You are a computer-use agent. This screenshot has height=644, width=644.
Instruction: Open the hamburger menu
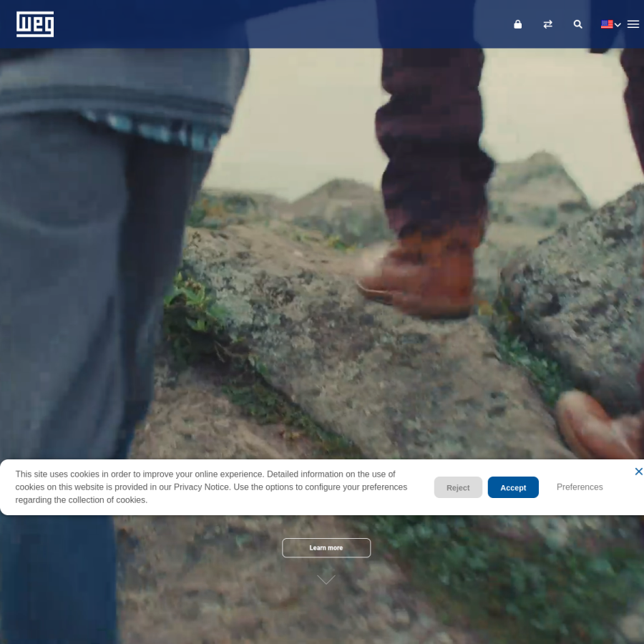click(x=633, y=24)
